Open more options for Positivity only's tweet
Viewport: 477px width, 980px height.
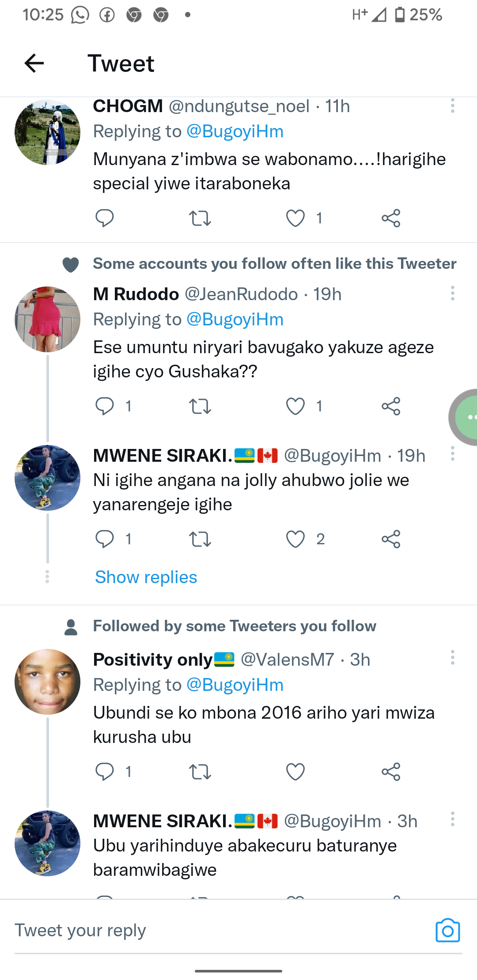point(452,658)
